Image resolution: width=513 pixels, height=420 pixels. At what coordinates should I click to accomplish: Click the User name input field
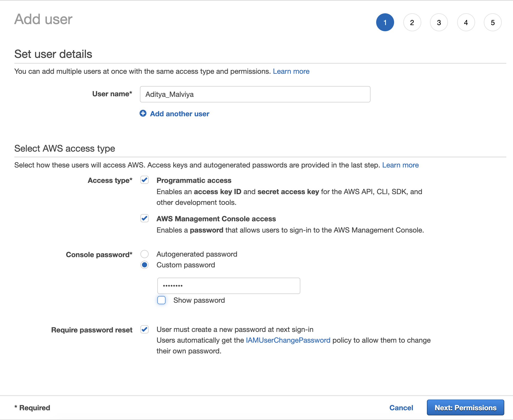[x=255, y=94]
